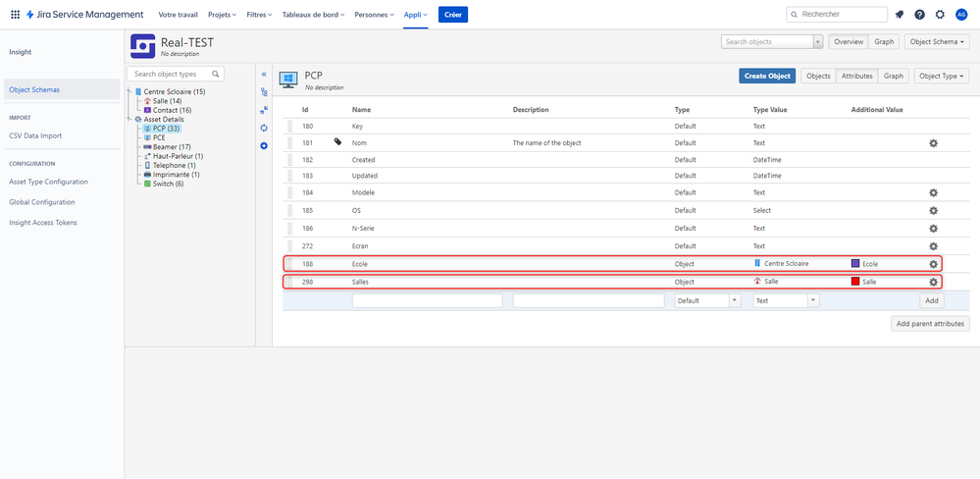
Task: Click the search magnifier in object types box
Action: pos(216,74)
